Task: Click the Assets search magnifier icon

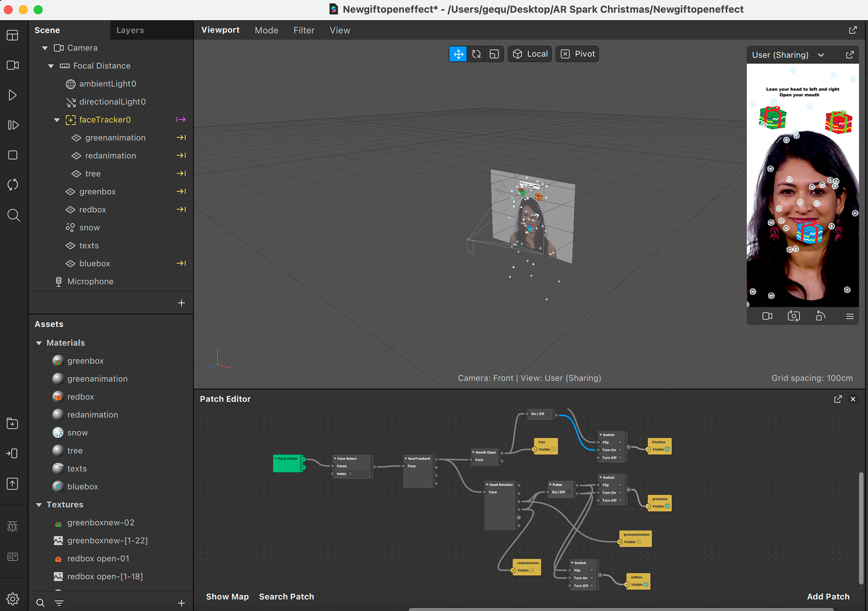Action: [x=40, y=602]
